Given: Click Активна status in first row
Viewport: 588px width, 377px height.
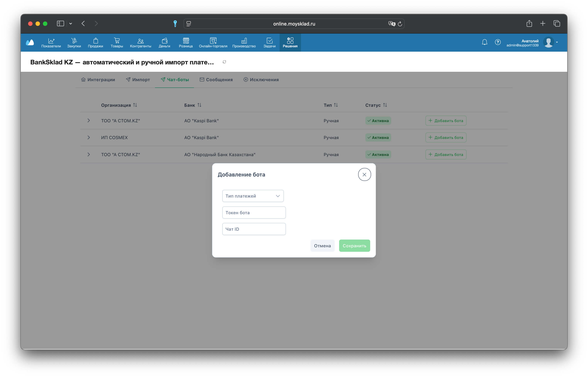Looking at the screenshot, I should [x=378, y=121].
